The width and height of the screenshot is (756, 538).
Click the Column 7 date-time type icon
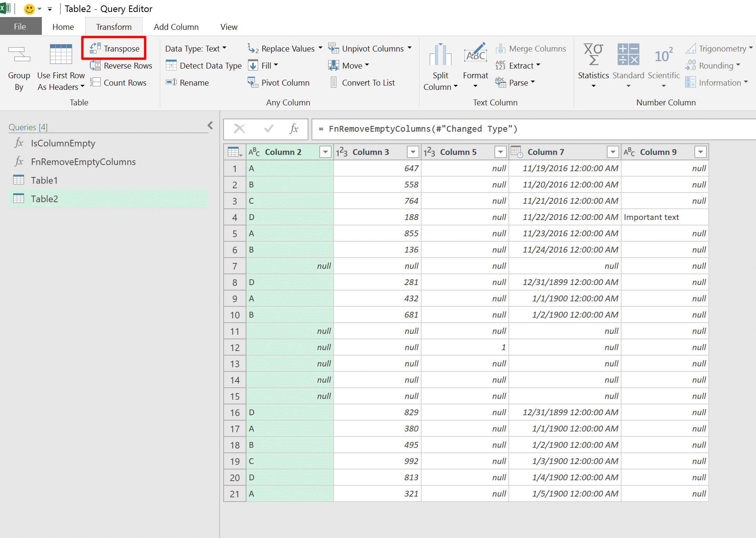coord(517,152)
